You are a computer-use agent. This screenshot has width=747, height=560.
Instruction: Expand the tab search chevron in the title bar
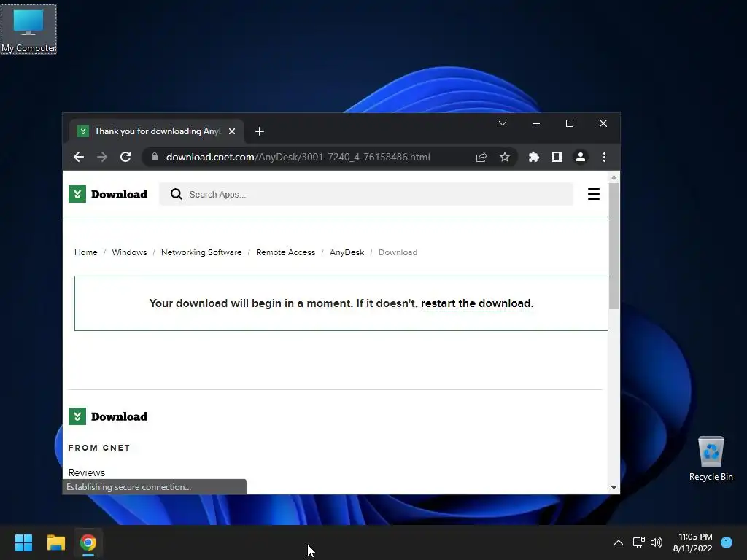click(x=502, y=123)
